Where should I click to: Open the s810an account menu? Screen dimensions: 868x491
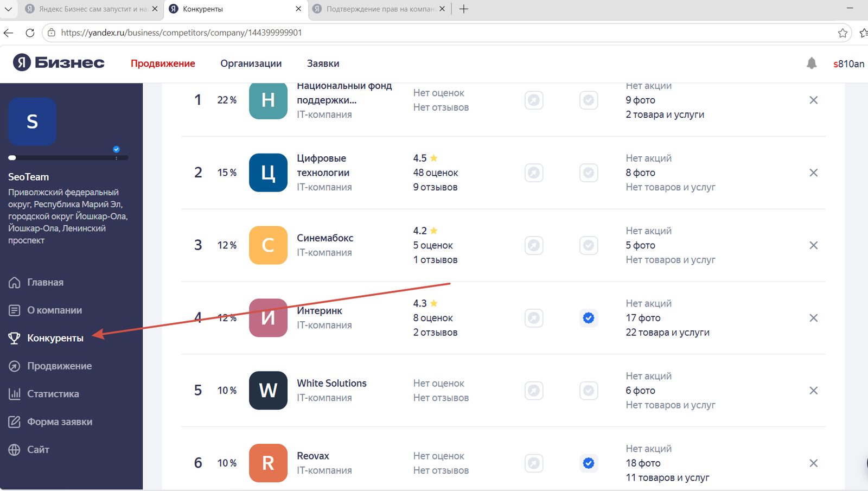[x=849, y=64]
